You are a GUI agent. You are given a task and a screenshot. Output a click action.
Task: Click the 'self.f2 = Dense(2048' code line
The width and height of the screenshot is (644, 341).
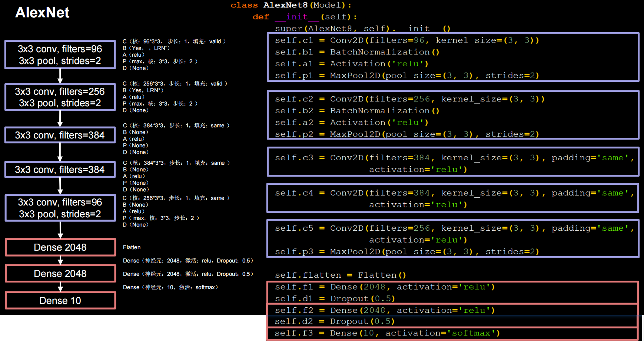pos(385,310)
